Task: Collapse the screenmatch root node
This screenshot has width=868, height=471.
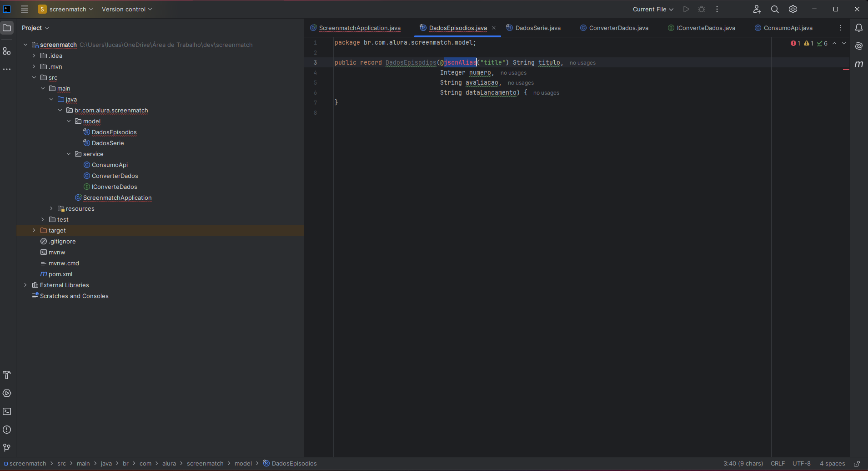Action: tap(25, 45)
